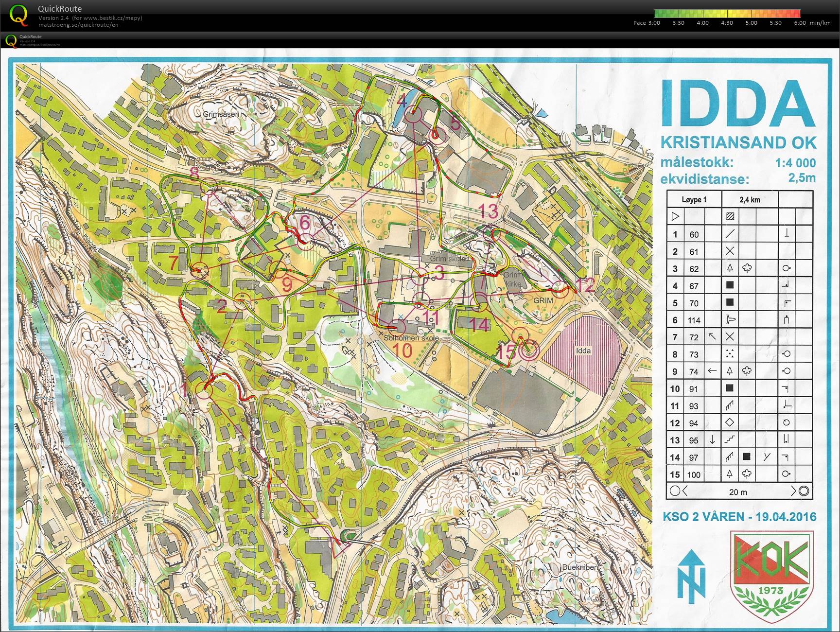Click the boulder cluster symbol in row 8
840x632 pixels.
(730, 354)
